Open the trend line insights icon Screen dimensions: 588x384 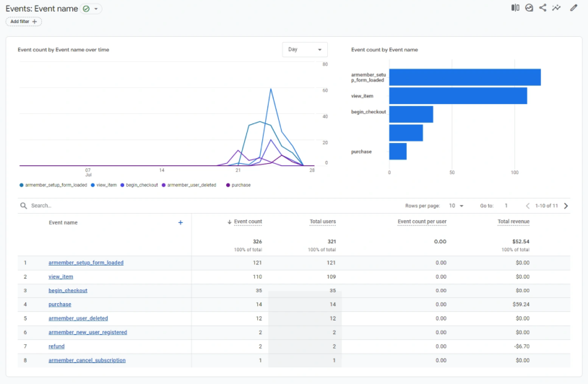556,8
